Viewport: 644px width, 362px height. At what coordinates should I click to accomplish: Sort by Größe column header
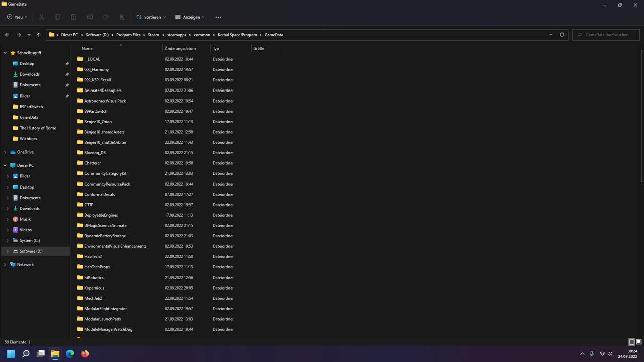click(x=264, y=49)
